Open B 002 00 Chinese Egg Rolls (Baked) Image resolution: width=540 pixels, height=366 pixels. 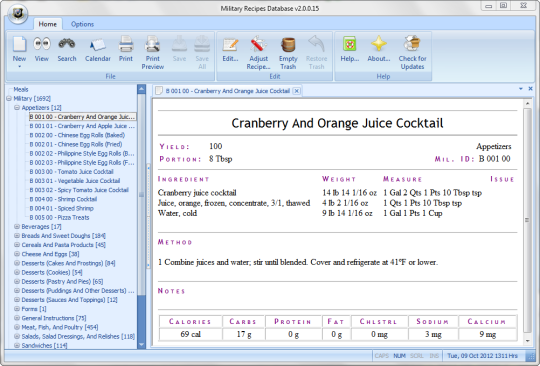click(x=77, y=135)
